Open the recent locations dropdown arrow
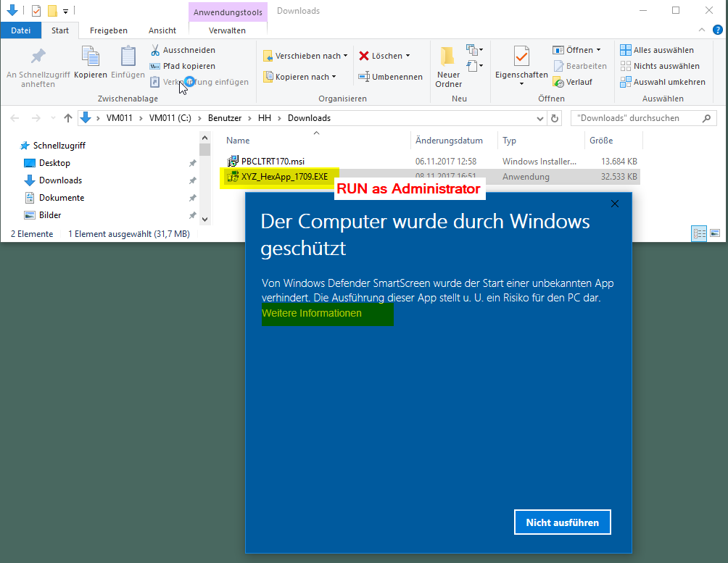This screenshot has height=563, width=728. coord(53,118)
